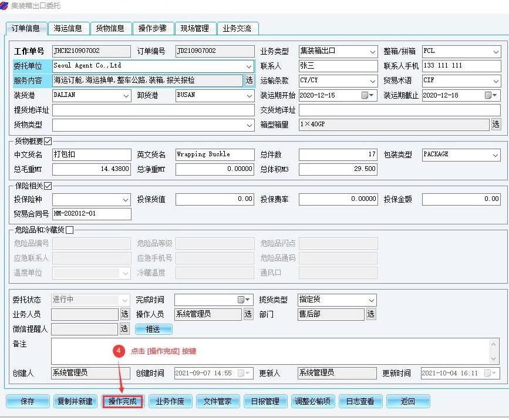Click the 选 button next to 部门
Viewport: 509px width, 420px height.
(371, 314)
